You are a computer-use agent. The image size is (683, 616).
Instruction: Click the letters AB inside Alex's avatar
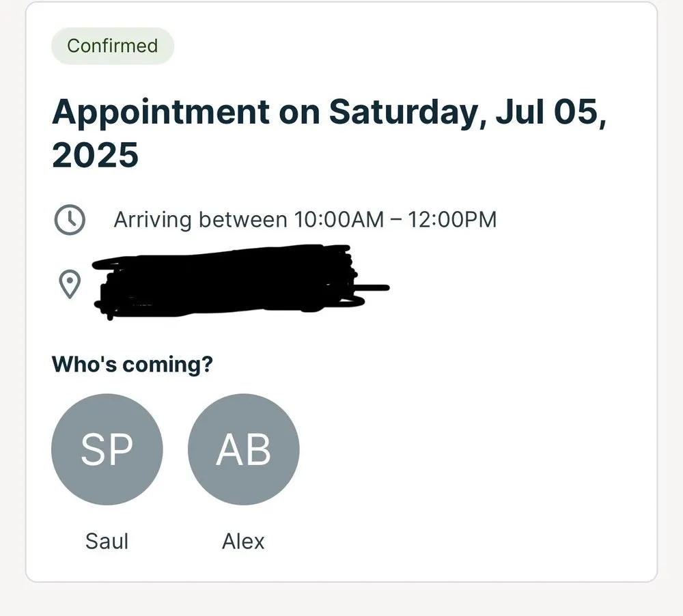[x=243, y=449]
